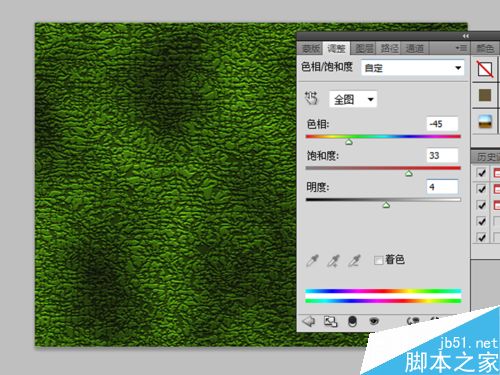Open the 路径 tab
Screen dimensions: 500x375
(x=389, y=49)
